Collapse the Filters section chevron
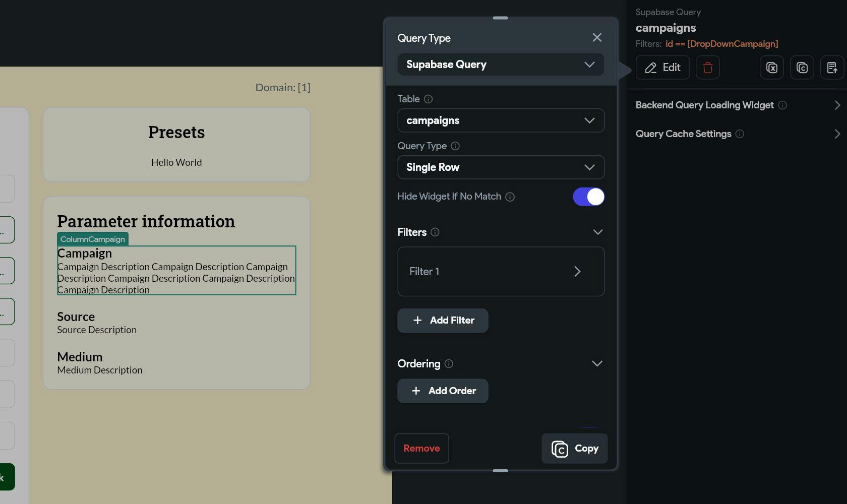 [x=597, y=232]
